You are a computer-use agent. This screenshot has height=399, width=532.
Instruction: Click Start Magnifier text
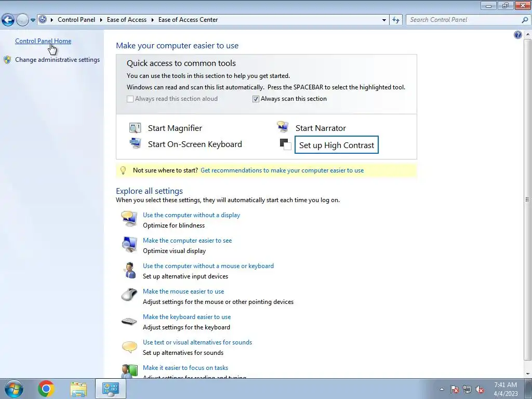(175, 128)
